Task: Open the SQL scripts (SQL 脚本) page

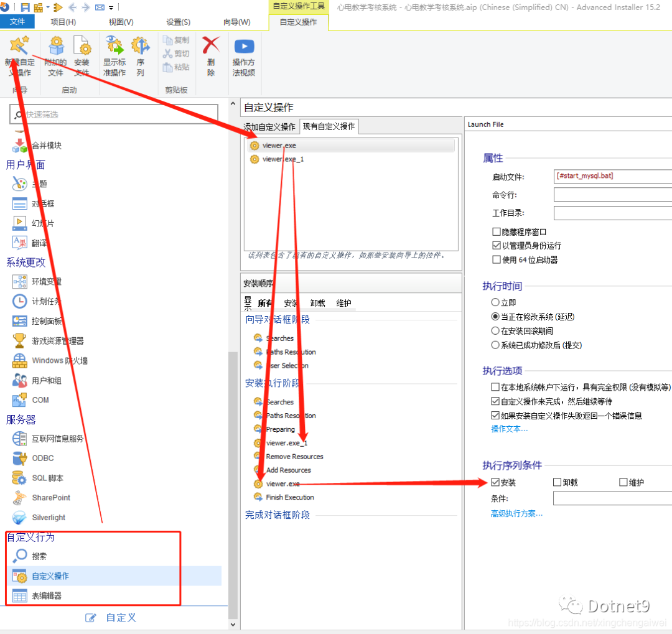Action: click(x=38, y=478)
